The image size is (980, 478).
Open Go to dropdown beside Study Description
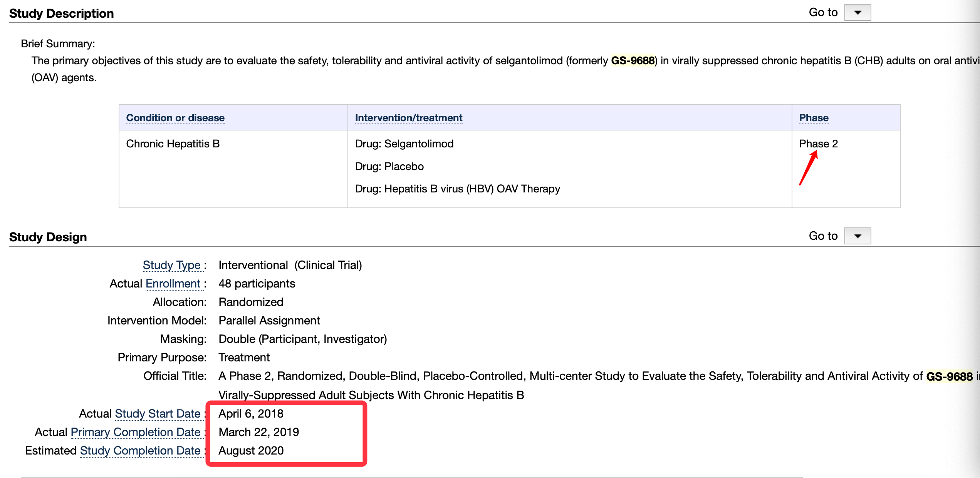(x=857, y=12)
